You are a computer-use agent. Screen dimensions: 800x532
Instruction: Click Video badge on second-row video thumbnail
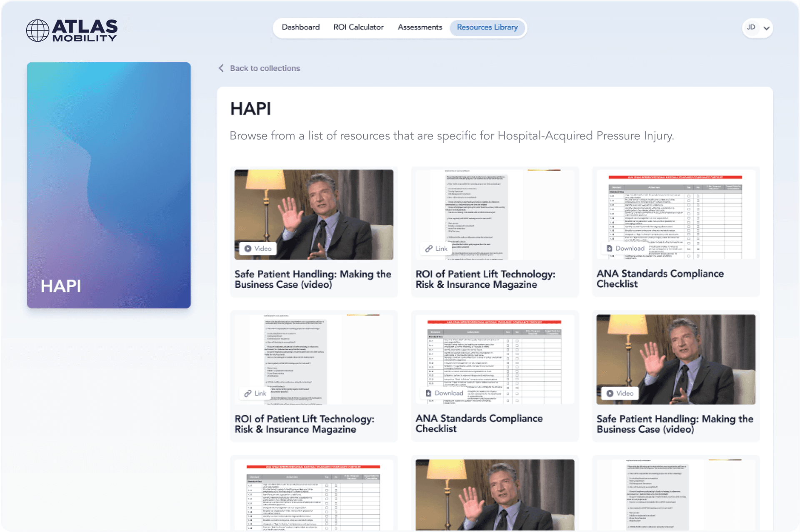[x=620, y=393]
